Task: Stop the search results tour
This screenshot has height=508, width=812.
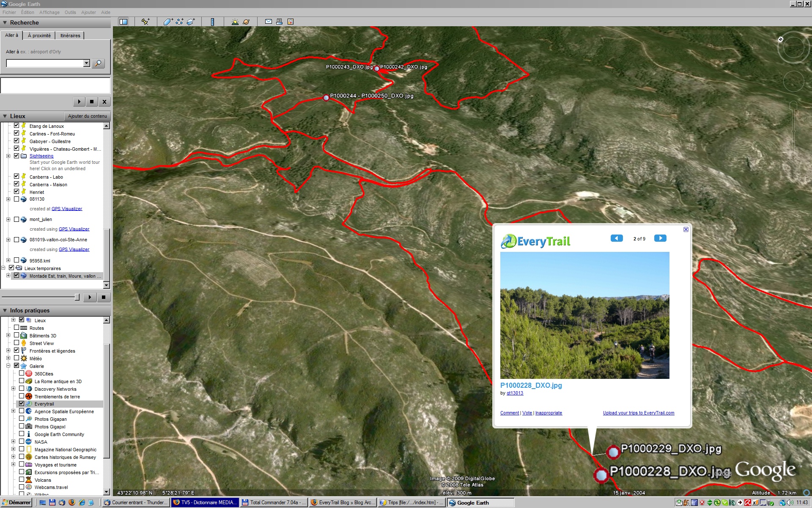Action: pos(92,102)
